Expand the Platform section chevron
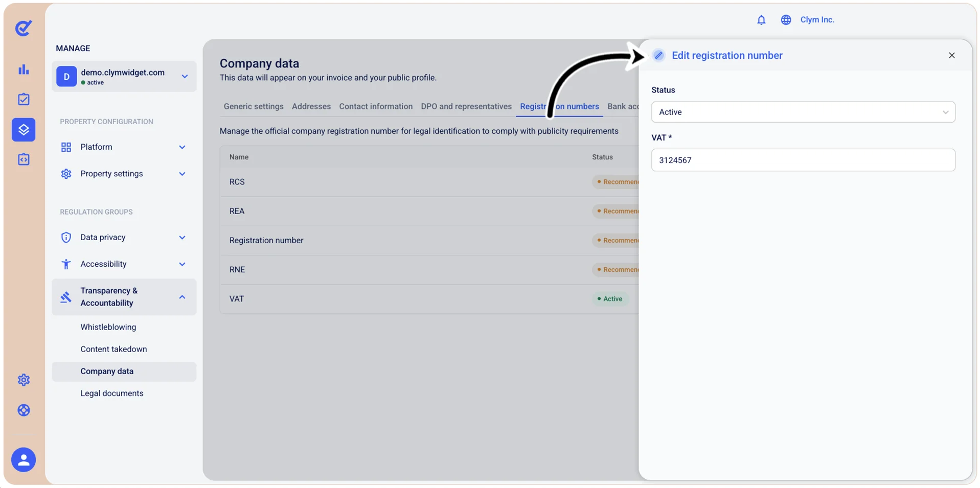 (x=182, y=147)
